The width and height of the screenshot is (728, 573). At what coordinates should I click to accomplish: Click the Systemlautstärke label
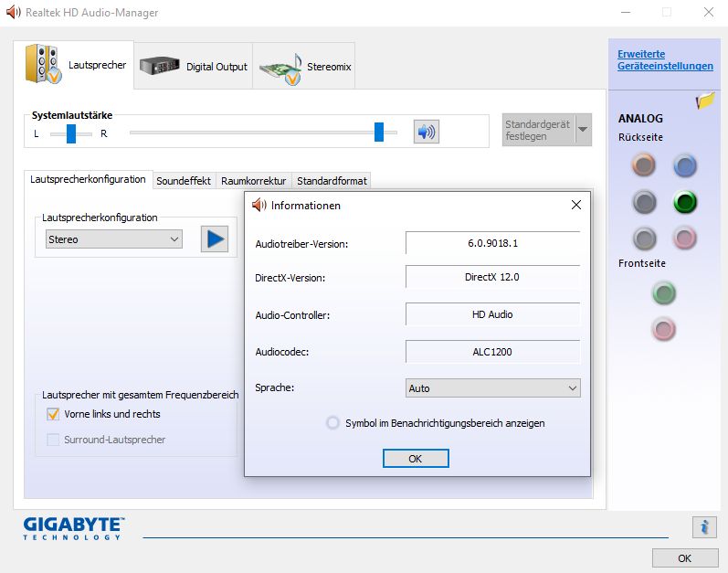click(x=72, y=115)
